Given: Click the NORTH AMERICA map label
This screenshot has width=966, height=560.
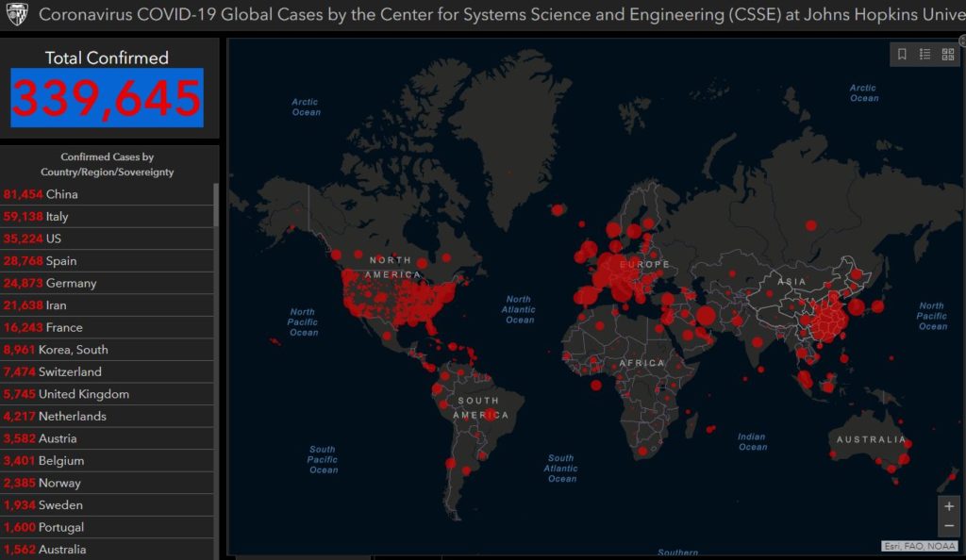Looking at the screenshot, I should 392,267.
